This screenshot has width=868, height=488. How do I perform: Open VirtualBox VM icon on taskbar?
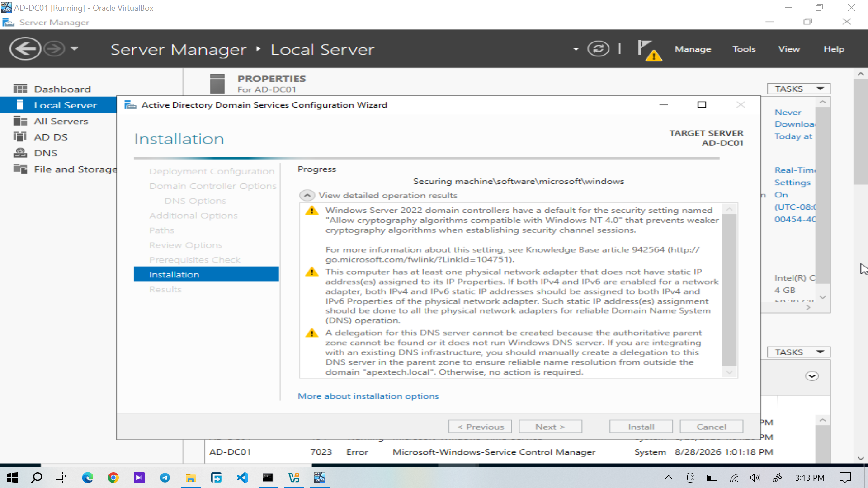click(320, 478)
